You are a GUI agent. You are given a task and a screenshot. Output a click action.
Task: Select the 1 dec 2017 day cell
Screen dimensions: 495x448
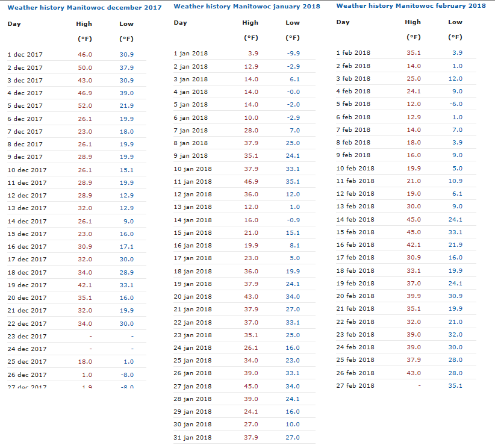[x=25, y=54]
